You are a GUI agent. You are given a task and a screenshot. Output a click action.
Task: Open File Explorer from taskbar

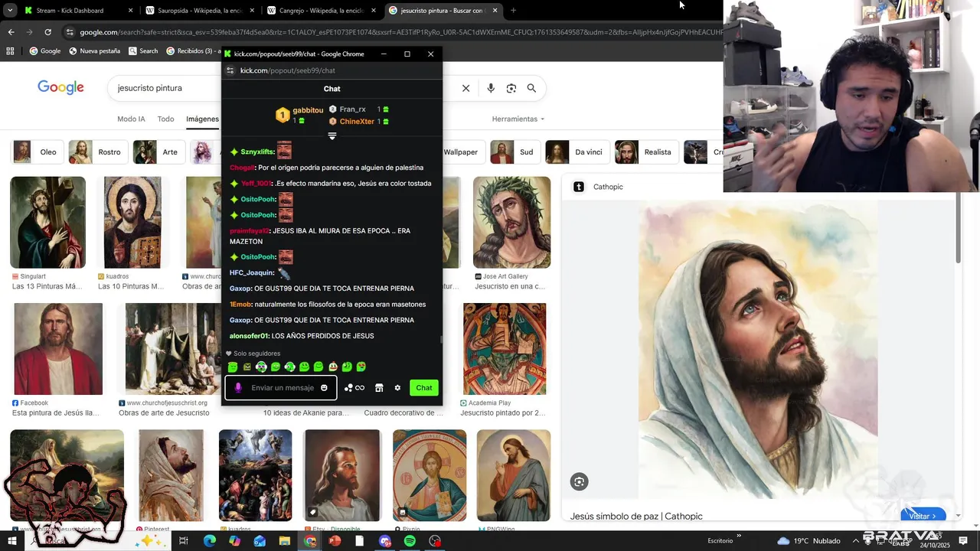tap(284, 541)
